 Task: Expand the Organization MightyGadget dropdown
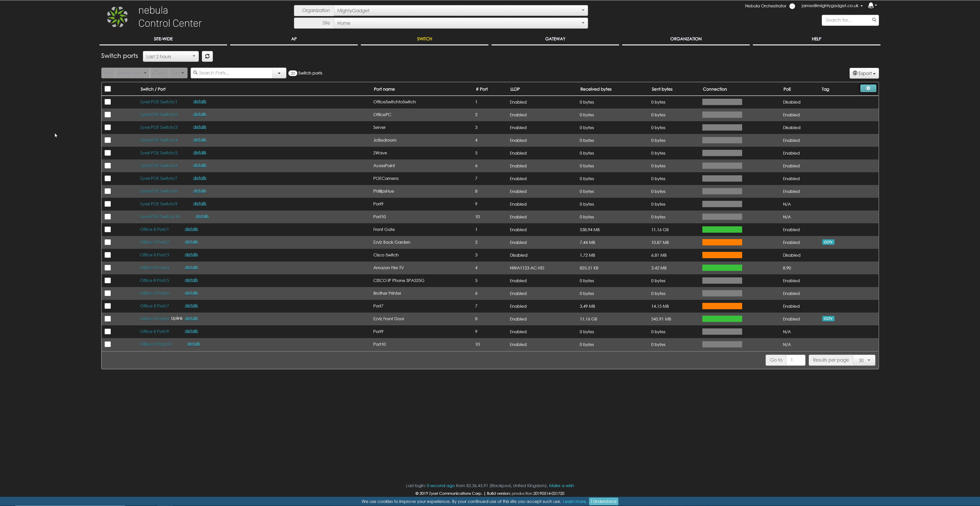(x=460, y=10)
